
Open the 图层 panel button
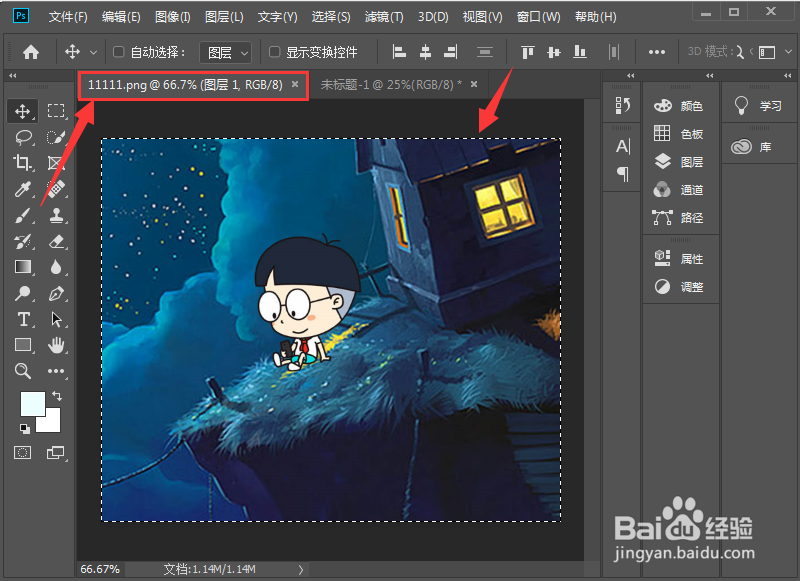[x=680, y=162]
